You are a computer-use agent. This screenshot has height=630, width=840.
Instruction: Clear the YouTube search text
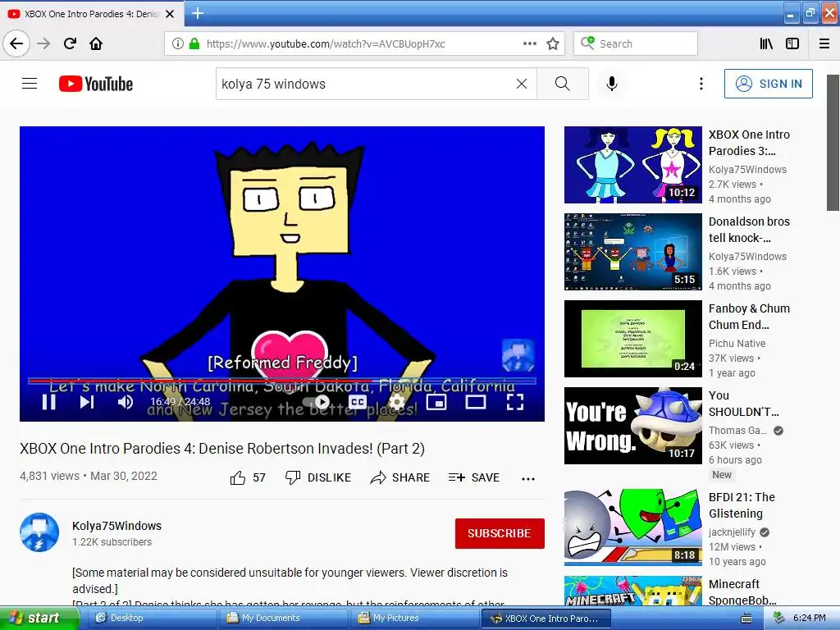[x=521, y=84]
